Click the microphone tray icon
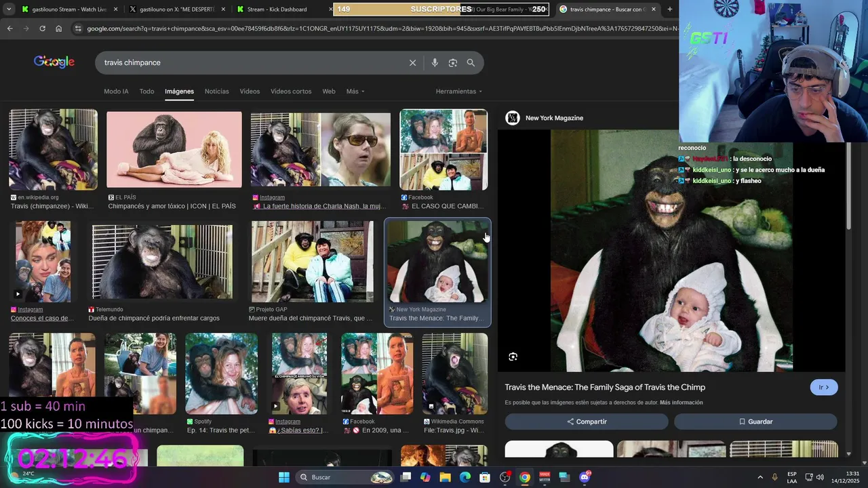Screen dimensions: 868x488 pyautogui.click(x=774, y=477)
